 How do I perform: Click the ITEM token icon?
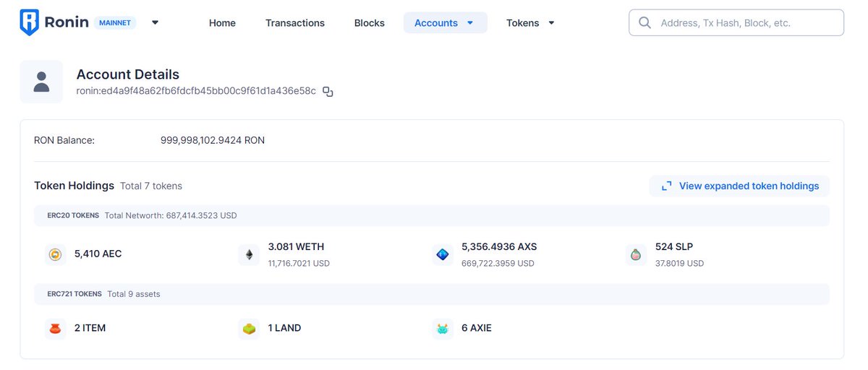tap(55, 328)
